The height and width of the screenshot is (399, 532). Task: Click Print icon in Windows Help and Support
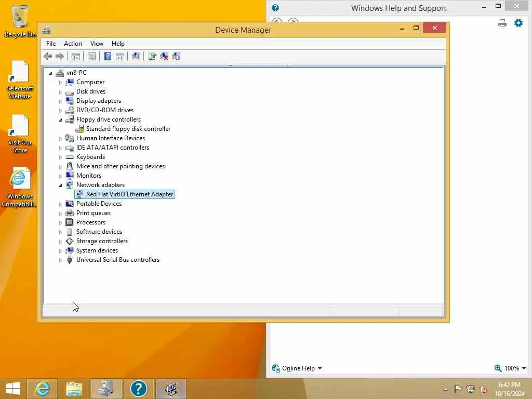click(x=502, y=23)
